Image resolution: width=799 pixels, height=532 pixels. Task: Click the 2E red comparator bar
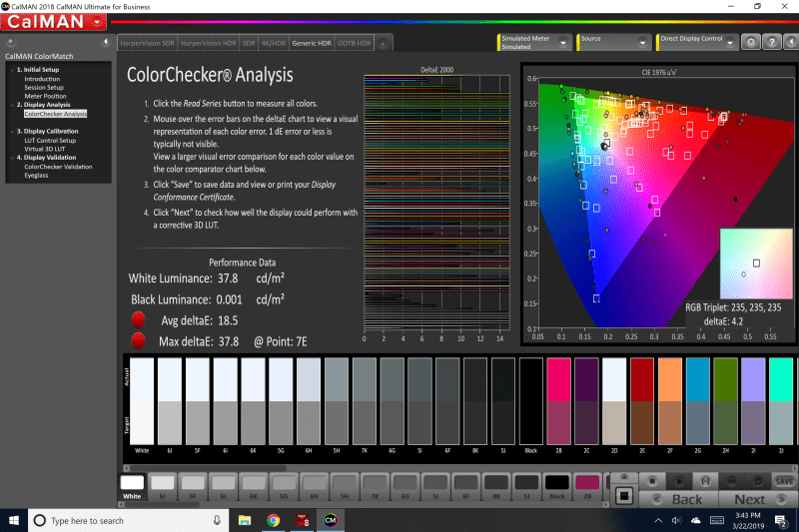click(642, 401)
